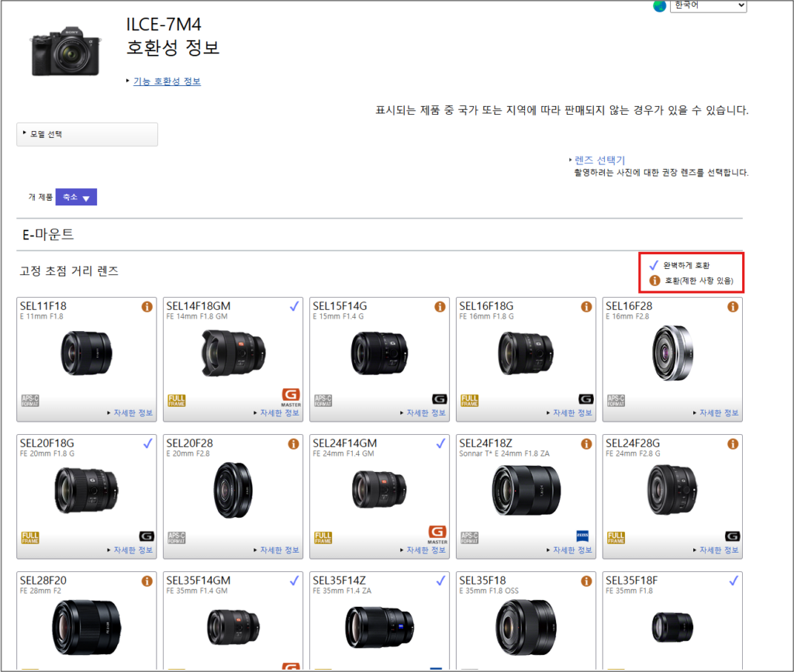Screen dimensions: 794x672
Task: Open the 렌즈 선택기 link
Action: click(x=599, y=160)
